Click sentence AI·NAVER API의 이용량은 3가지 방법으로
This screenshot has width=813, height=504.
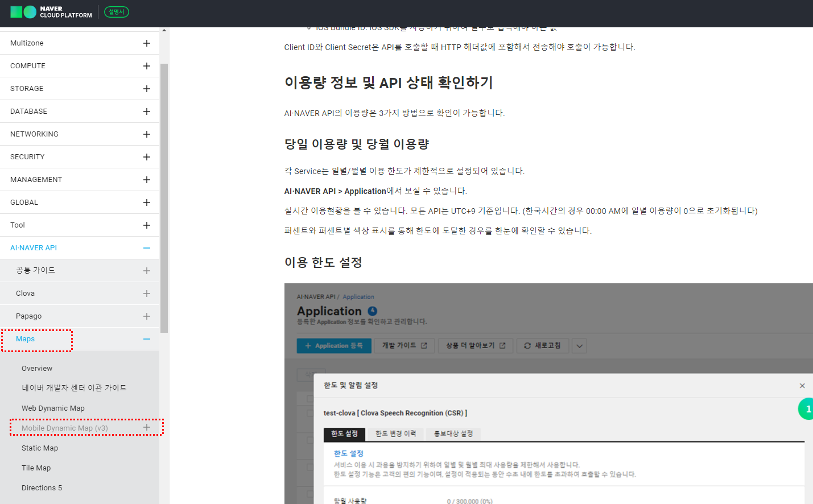[395, 113]
